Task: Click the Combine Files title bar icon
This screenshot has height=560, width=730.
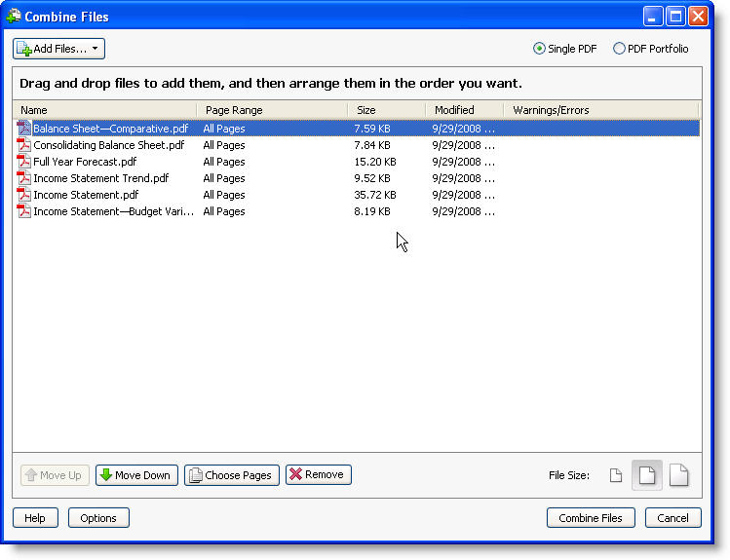Action: [x=13, y=17]
